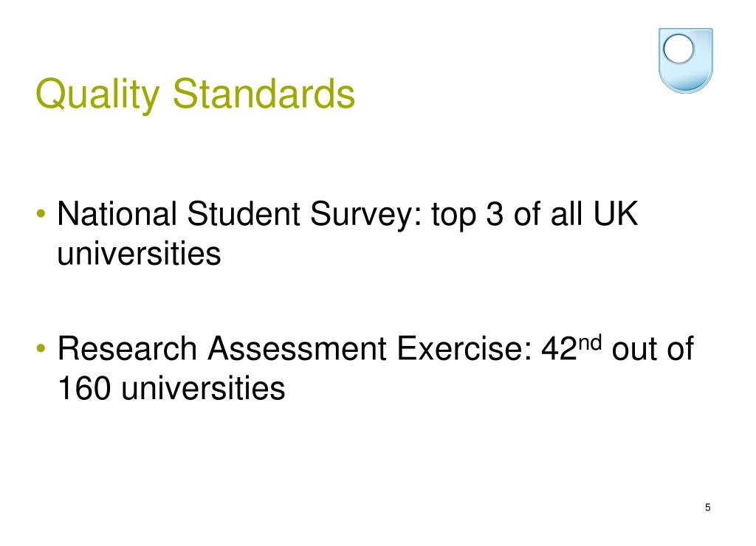Click the number 42 ranking
The image size is (756, 546).
click(559, 348)
